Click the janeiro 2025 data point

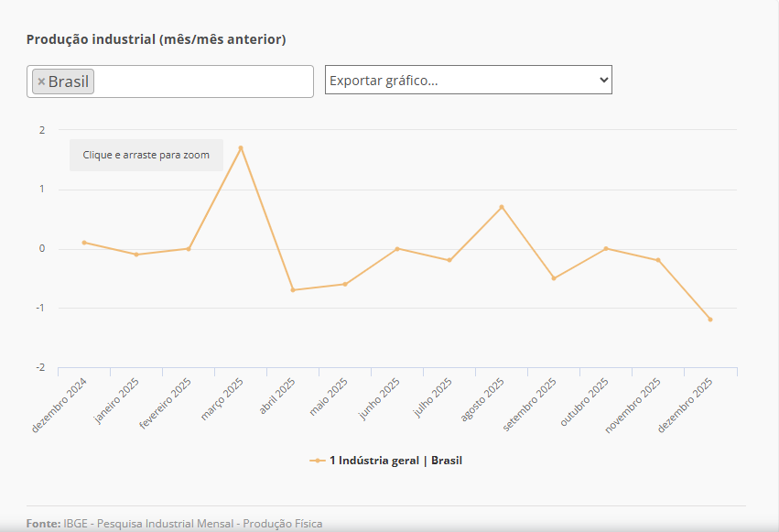tap(136, 255)
